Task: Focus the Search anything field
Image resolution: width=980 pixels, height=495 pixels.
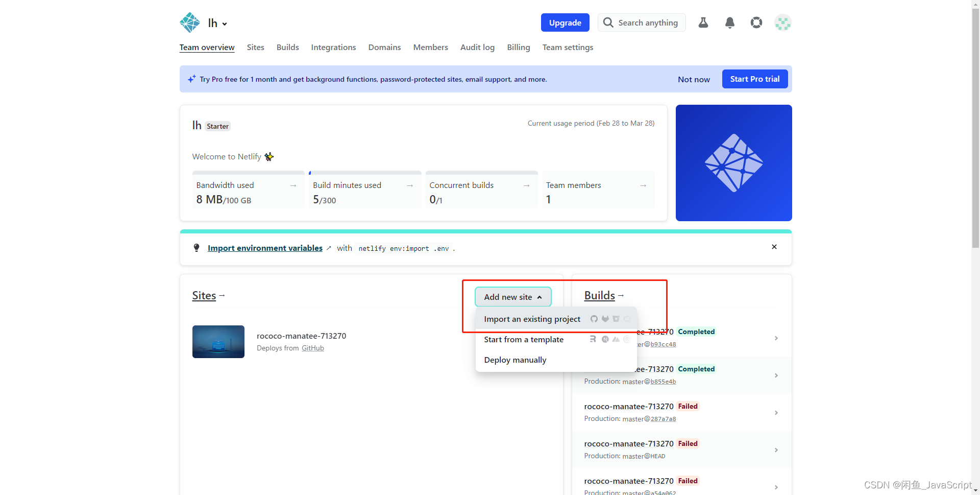Action: pyautogui.click(x=642, y=22)
